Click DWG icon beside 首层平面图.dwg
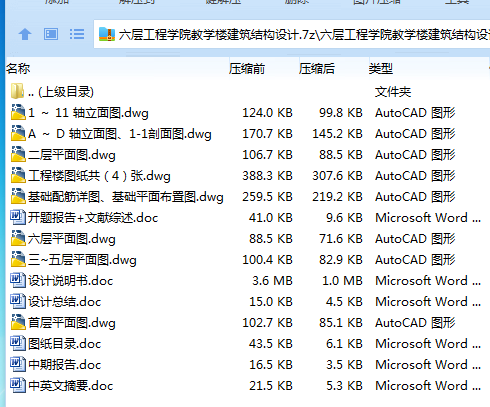Image resolution: width=490 pixels, height=407 pixels. pos(18,322)
